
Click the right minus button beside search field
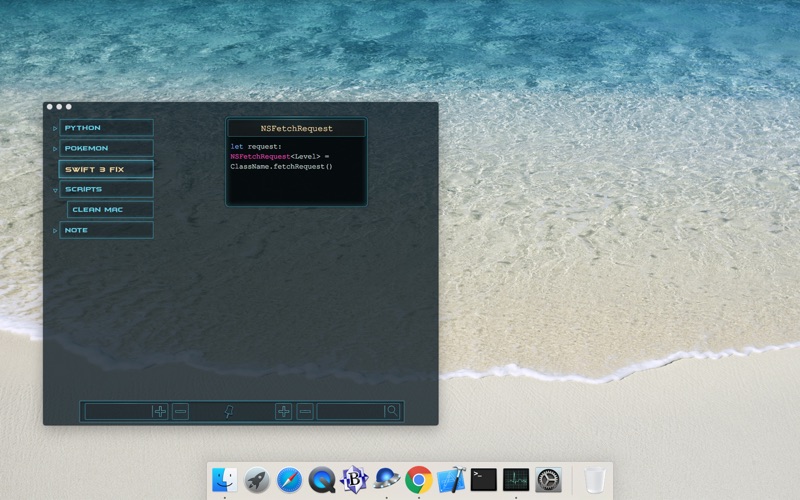[x=305, y=411]
